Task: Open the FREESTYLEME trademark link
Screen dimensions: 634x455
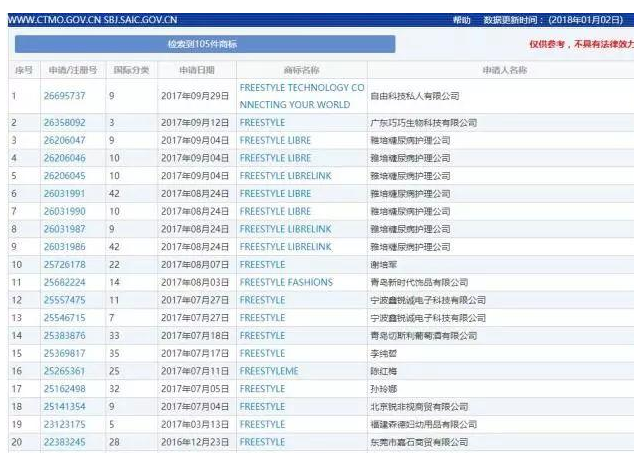Action: [x=269, y=371]
